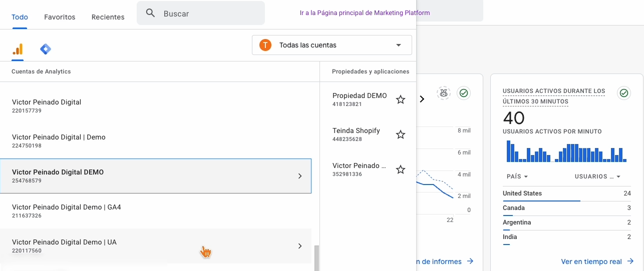This screenshot has width=644, height=271.
Task: Expand the USUARIOS metric dropdown
Action: pyautogui.click(x=597, y=176)
